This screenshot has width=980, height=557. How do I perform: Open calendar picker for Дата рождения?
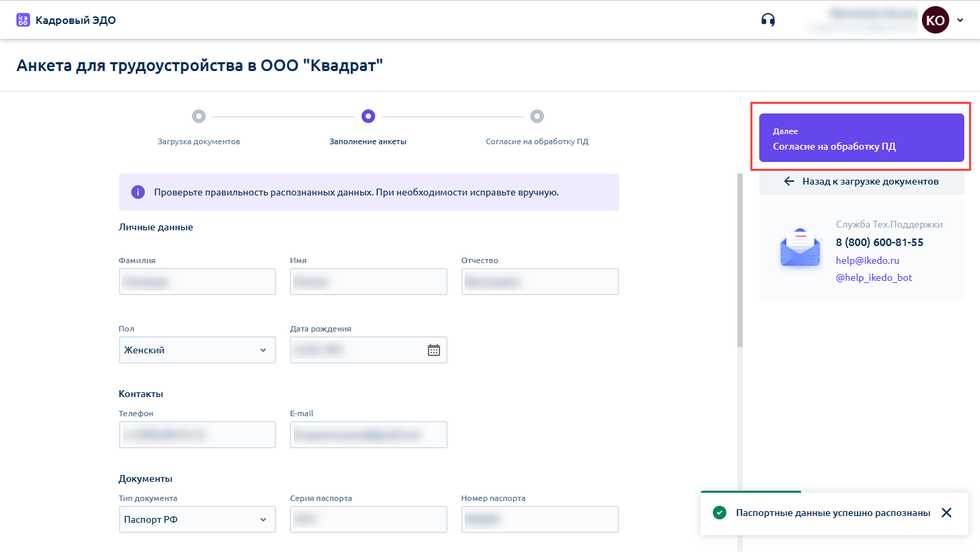coord(434,350)
